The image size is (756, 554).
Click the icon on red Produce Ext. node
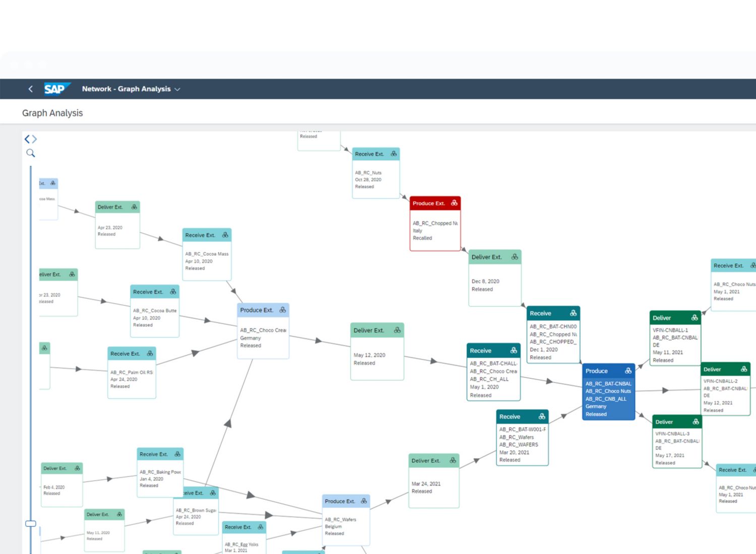click(x=454, y=203)
